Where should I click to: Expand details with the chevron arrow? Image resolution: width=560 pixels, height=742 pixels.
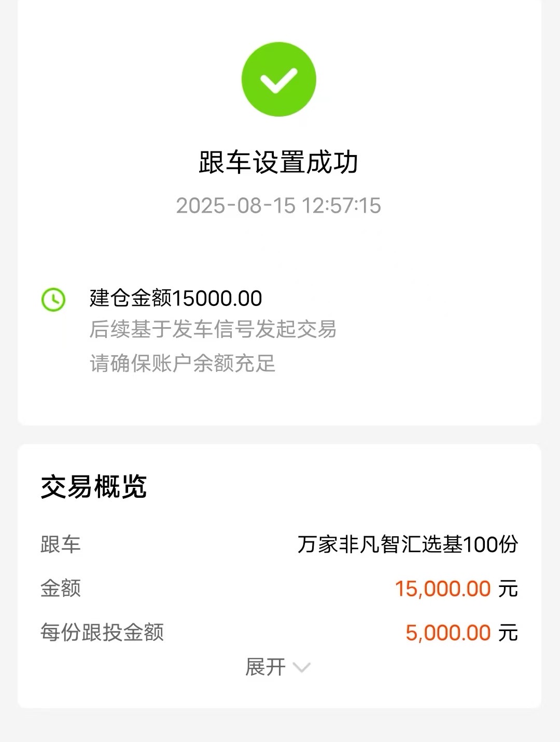click(302, 667)
